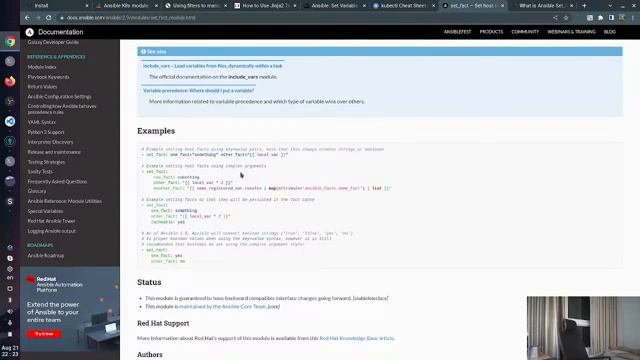This screenshot has height=360, width=640.
Task: Click the Ansible logo next to Documentation
Action: click(x=29, y=32)
